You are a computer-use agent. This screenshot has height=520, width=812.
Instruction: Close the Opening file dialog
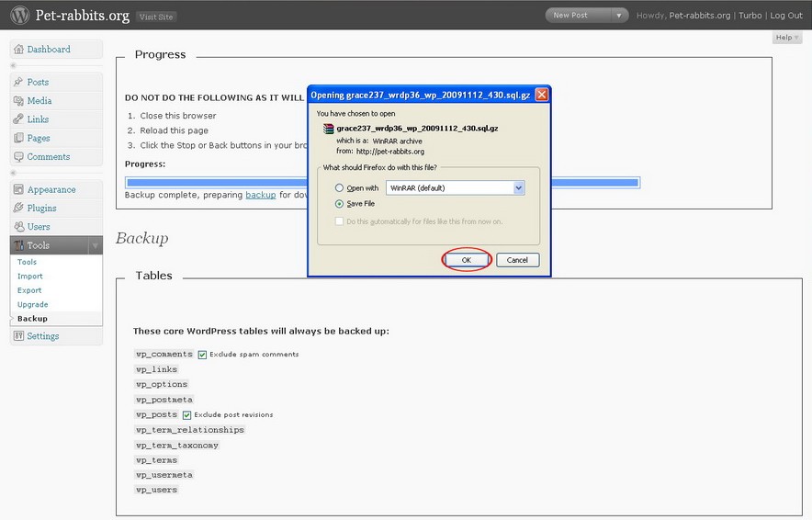click(x=541, y=95)
